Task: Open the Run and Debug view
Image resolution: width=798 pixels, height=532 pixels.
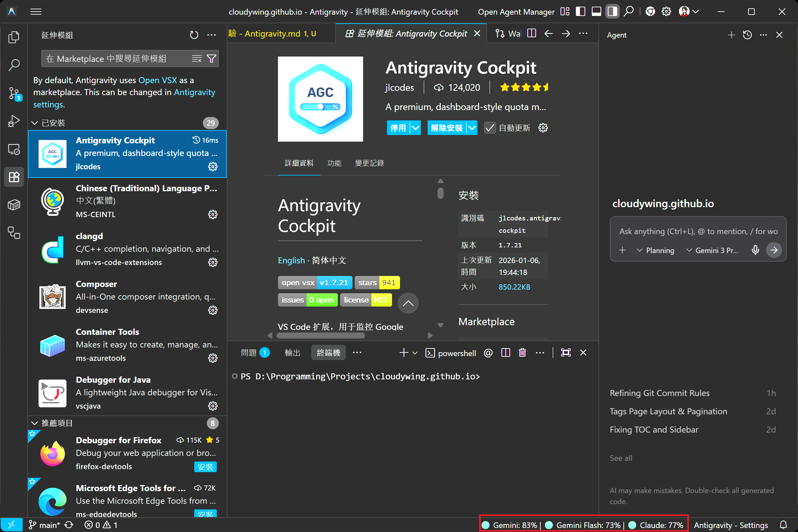Action: click(14, 121)
